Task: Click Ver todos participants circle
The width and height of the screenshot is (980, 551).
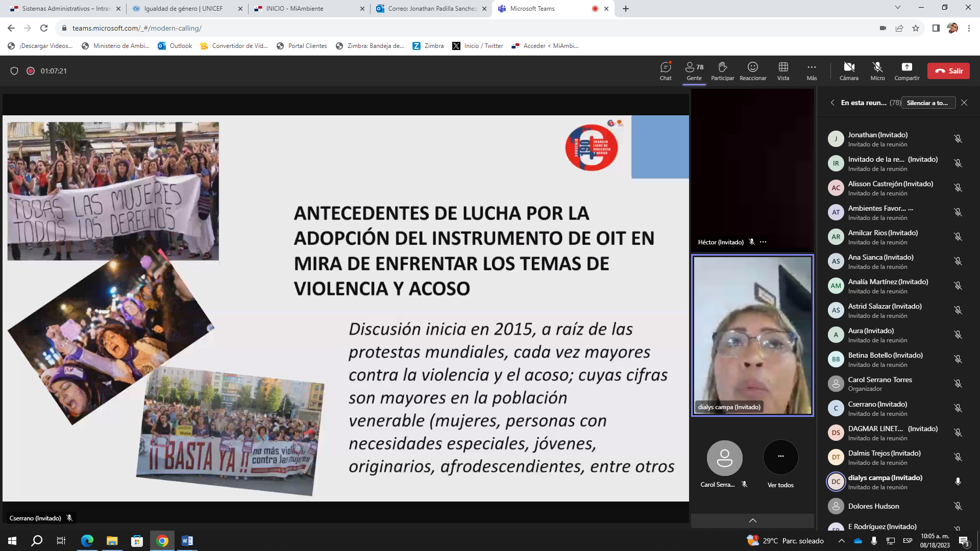Action: click(x=780, y=457)
